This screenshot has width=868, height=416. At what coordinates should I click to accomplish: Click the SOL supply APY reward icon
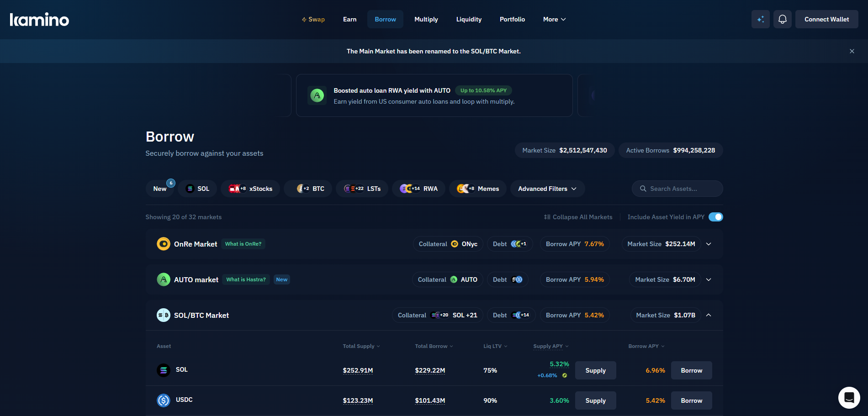[565, 375]
